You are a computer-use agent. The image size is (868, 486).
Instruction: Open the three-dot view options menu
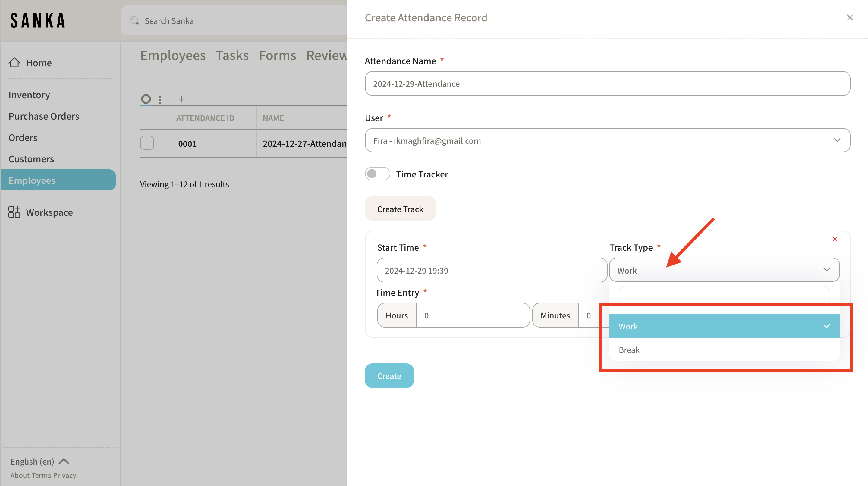click(160, 99)
